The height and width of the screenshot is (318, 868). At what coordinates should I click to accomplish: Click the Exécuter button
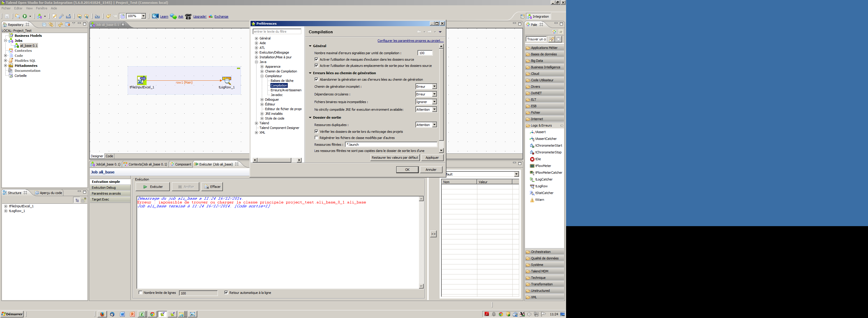pyautogui.click(x=153, y=187)
